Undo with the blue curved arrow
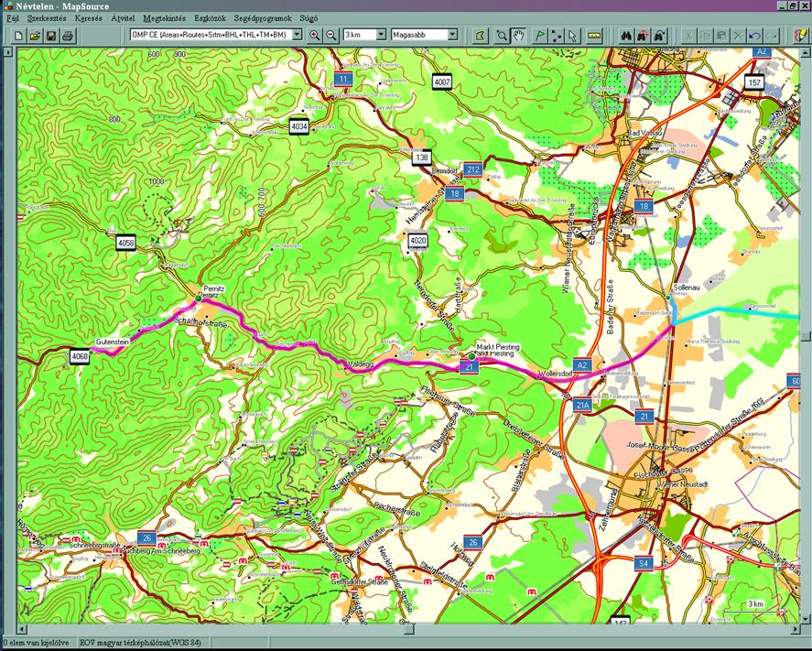This screenshot has width=812, height=651. click(x=754, y=36)
